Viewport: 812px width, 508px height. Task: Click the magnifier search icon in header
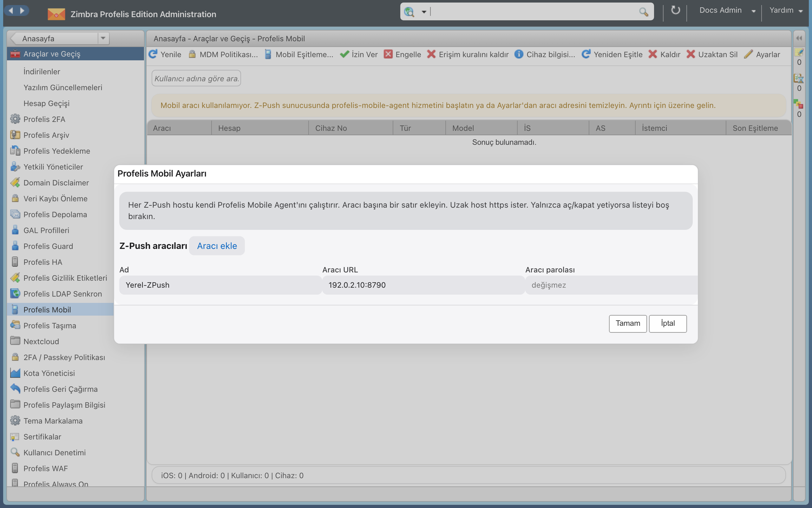[x=643, y=12]
